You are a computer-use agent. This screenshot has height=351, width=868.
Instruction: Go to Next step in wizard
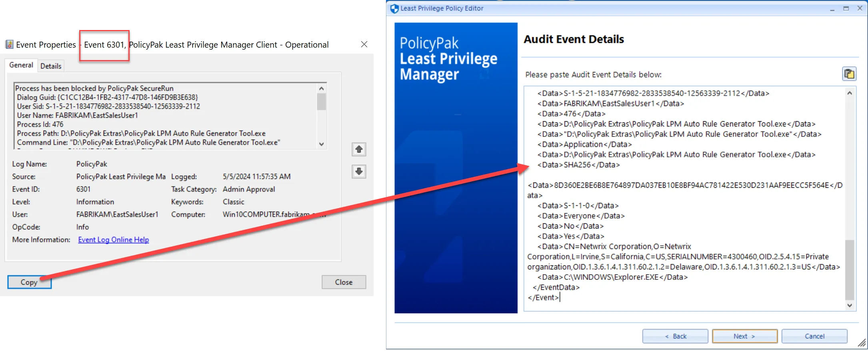point(744,336)
